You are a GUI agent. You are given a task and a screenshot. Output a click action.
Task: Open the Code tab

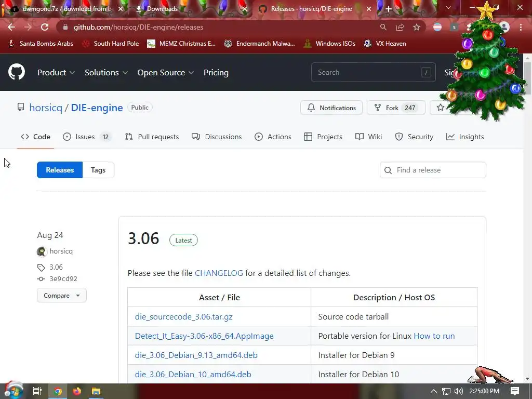(x=35, y=137)
